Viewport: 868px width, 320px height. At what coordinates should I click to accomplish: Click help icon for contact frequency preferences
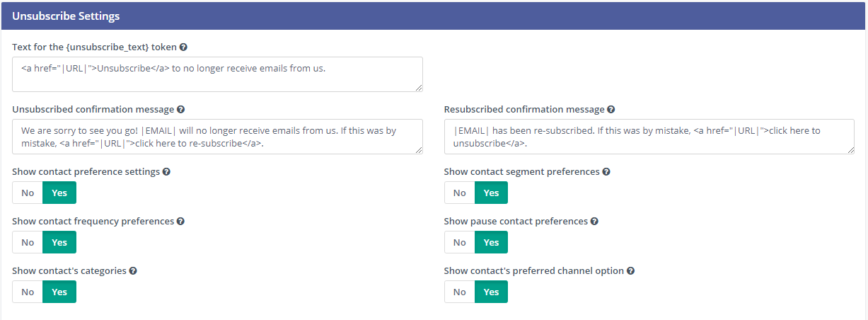180,222
